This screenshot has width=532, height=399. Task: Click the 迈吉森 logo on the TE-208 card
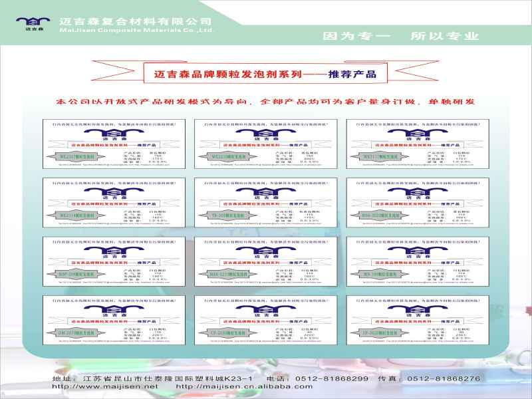267,194
